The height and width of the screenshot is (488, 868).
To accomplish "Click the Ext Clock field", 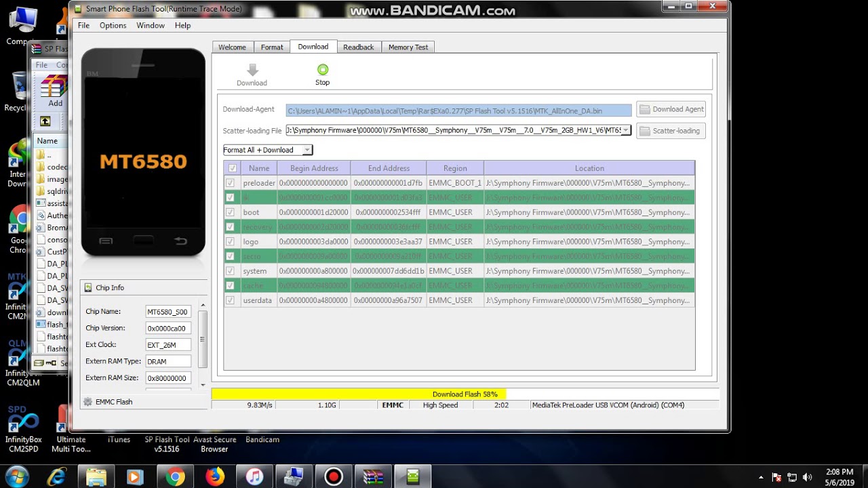I will (x=168, y=345).
